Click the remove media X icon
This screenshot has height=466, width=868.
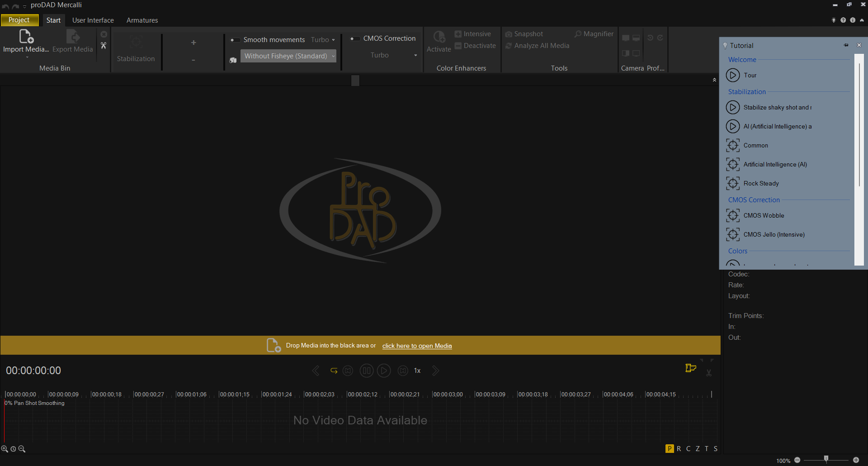pos(104,34)
